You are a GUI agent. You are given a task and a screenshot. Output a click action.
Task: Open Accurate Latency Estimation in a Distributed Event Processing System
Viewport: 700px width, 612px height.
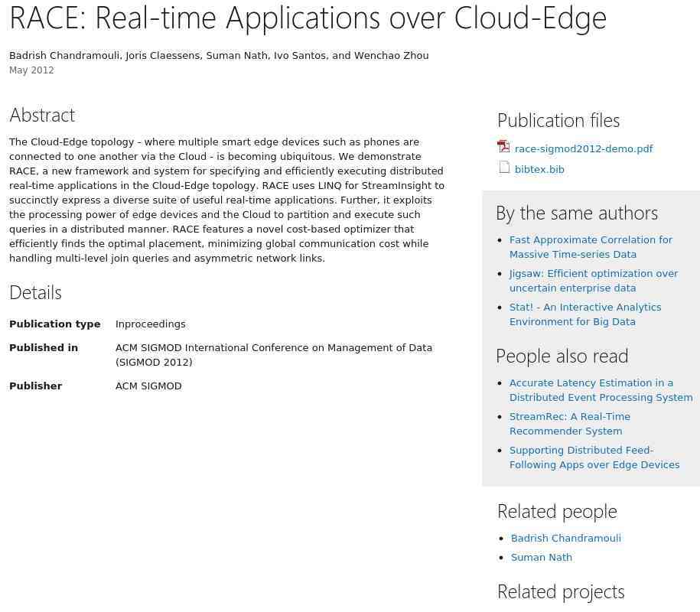(x=601, y=389)
